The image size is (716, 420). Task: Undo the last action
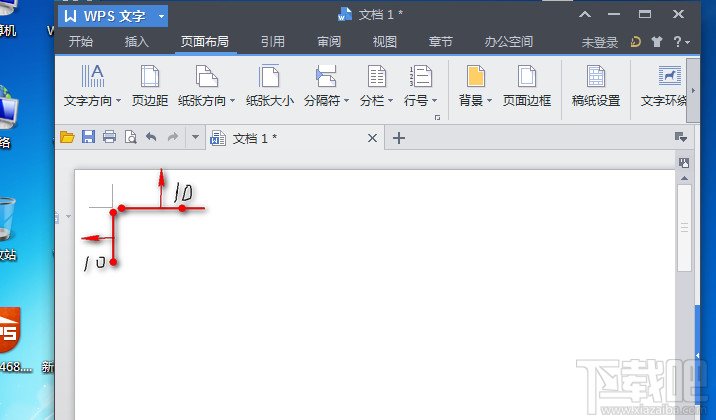pos(151,137)
